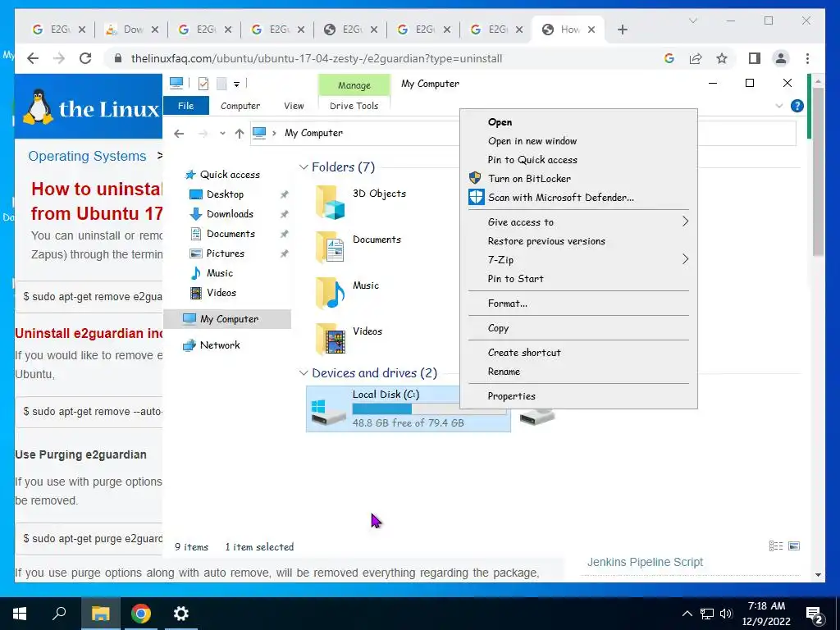The height and width of the screenshot is (630, 840).
Task: Switch to the View ribbon tab
Action: tap(294, 106)
